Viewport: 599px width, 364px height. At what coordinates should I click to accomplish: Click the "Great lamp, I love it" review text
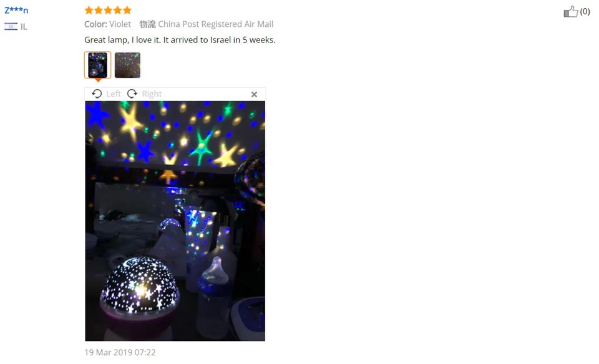click(x=122, y=40)
